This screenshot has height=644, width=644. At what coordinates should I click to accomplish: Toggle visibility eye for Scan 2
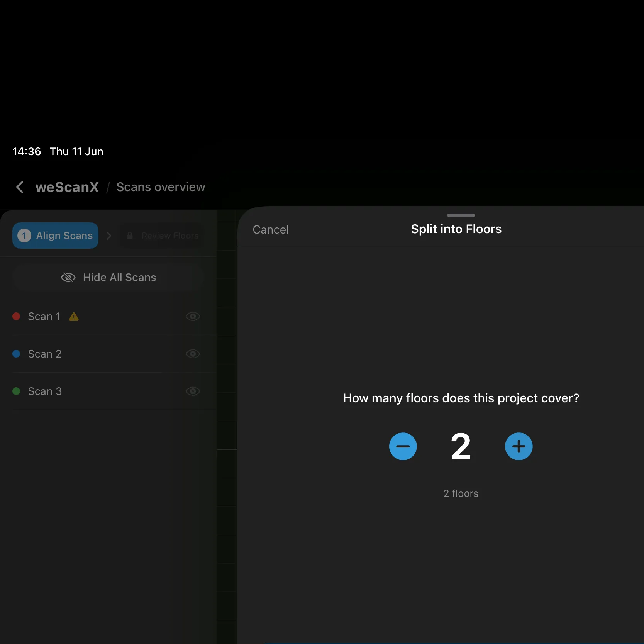[x=193, y=354]
